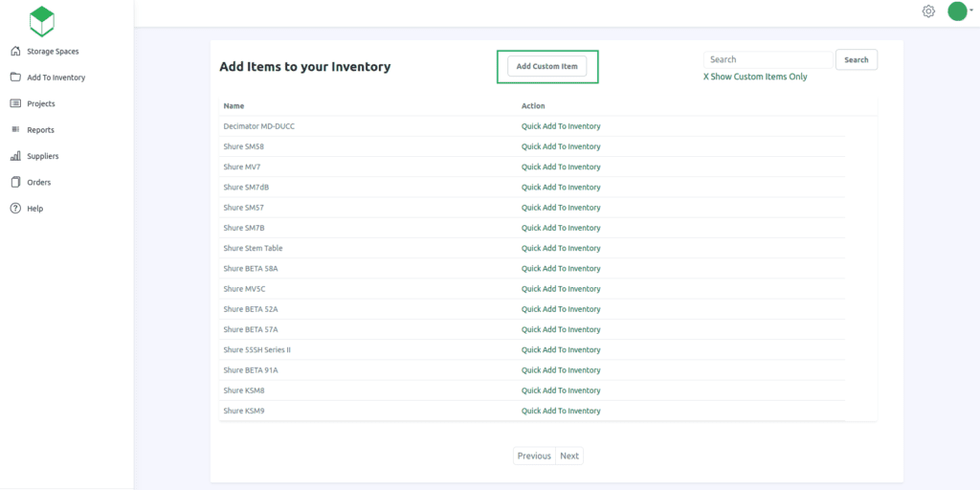The width and height of the screenshot is (980, 490).
Task: Navigate to Projects
Action: [x=41, y=103]
